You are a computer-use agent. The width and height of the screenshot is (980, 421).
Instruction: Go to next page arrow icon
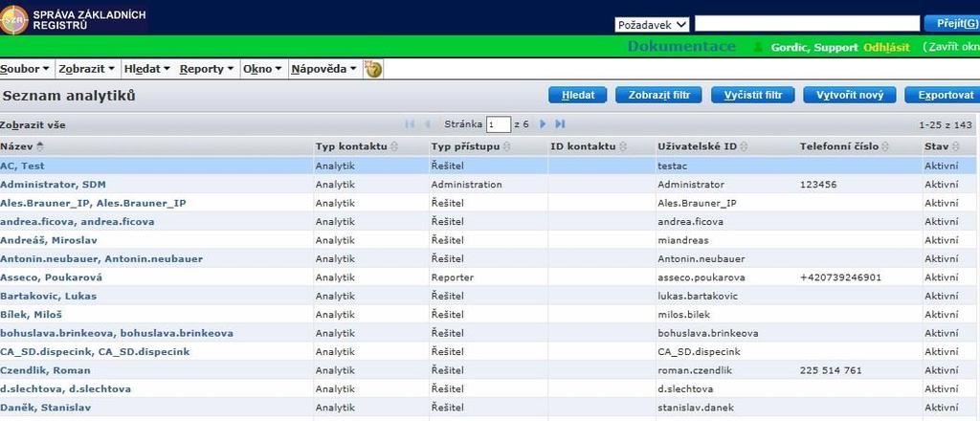click(543, 124)
